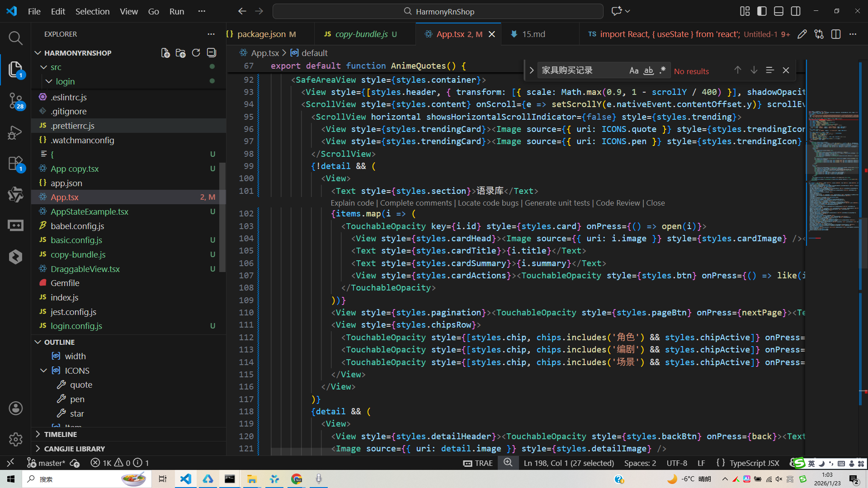Collapse all folders in Explorer
The image size is (868, 488).
pos(211,53)
